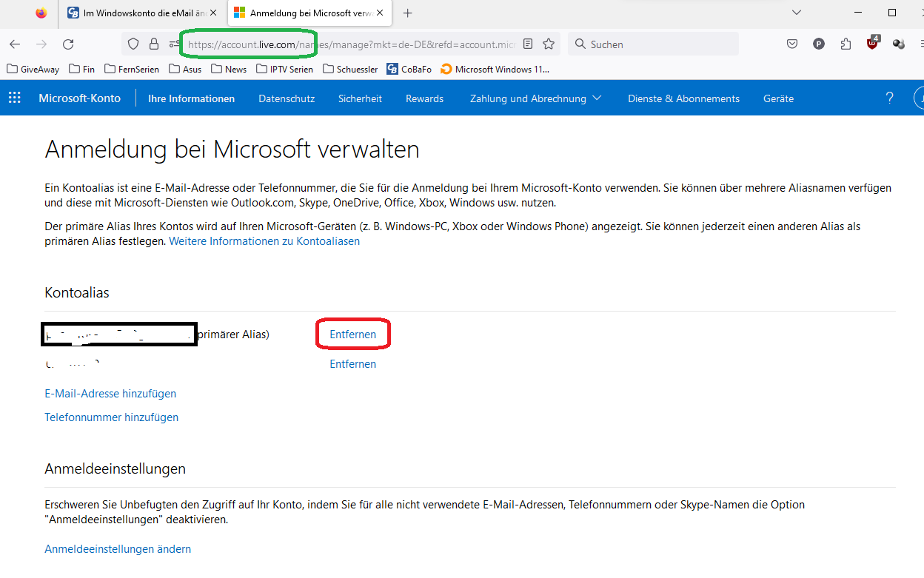
Task: Click Telefonnummer hinzufügen
Action: (x=111, y=417)
